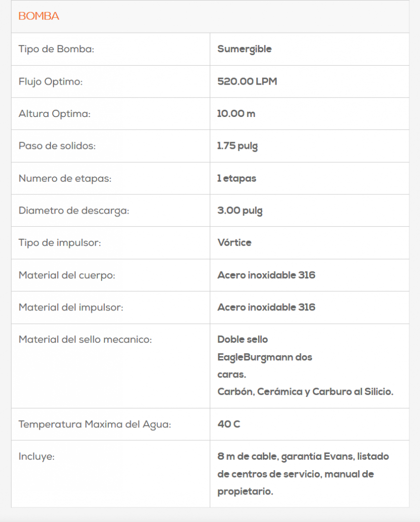Click the 'Tipo de Bomba:' label
The width and height of the screenshot is (420, 522).
(56, 49)
